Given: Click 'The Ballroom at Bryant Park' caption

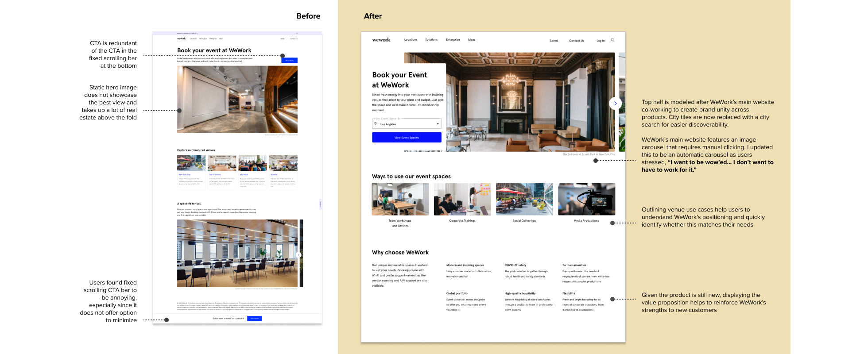Looking at the screenshot, I should coord(589,154).
